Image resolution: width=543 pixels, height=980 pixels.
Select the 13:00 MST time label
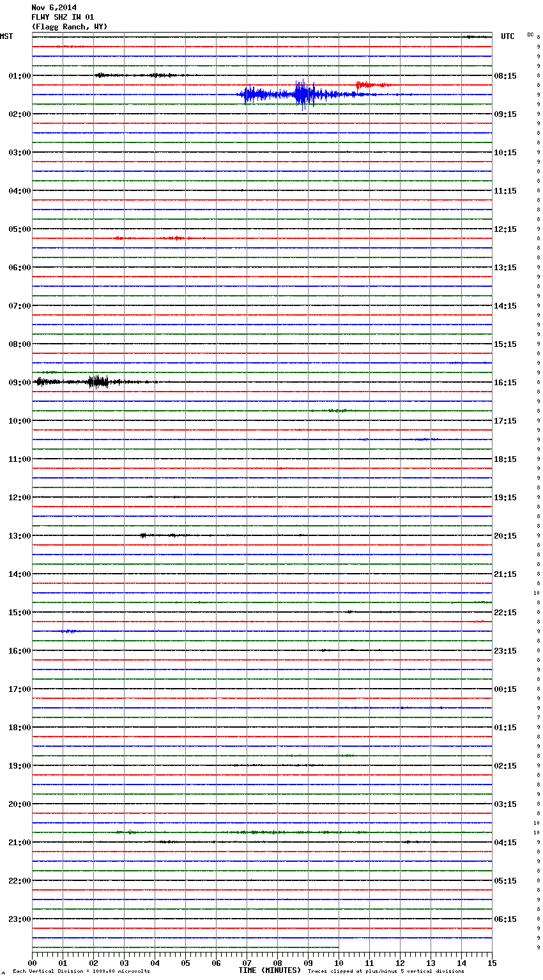tap(20, 536)
